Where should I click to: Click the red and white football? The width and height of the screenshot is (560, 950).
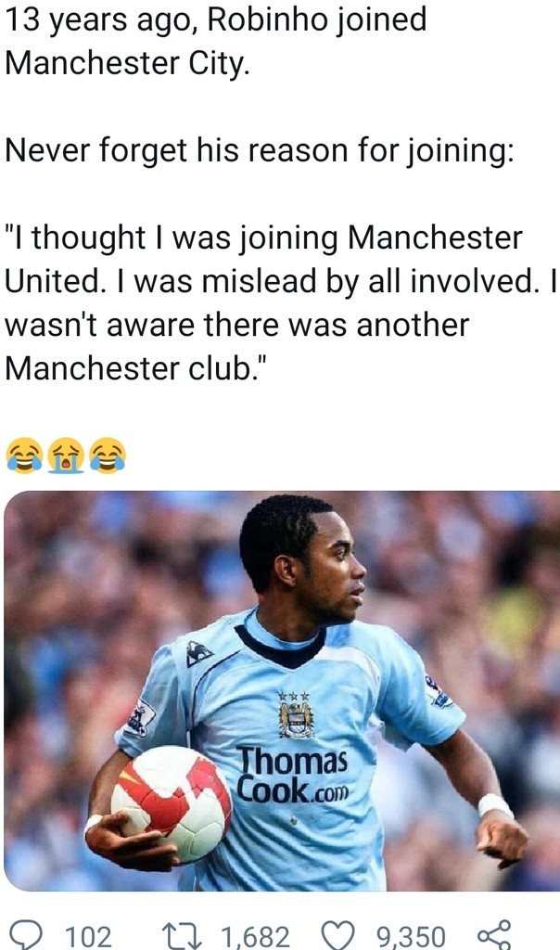coord(172,804)
